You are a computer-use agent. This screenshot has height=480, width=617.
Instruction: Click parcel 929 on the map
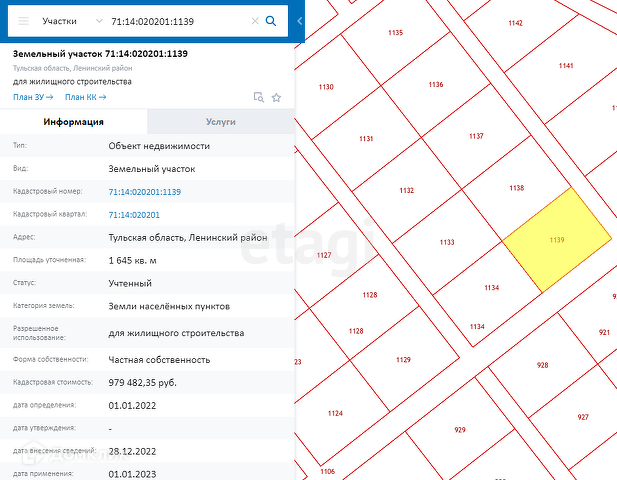pos(460,430)
